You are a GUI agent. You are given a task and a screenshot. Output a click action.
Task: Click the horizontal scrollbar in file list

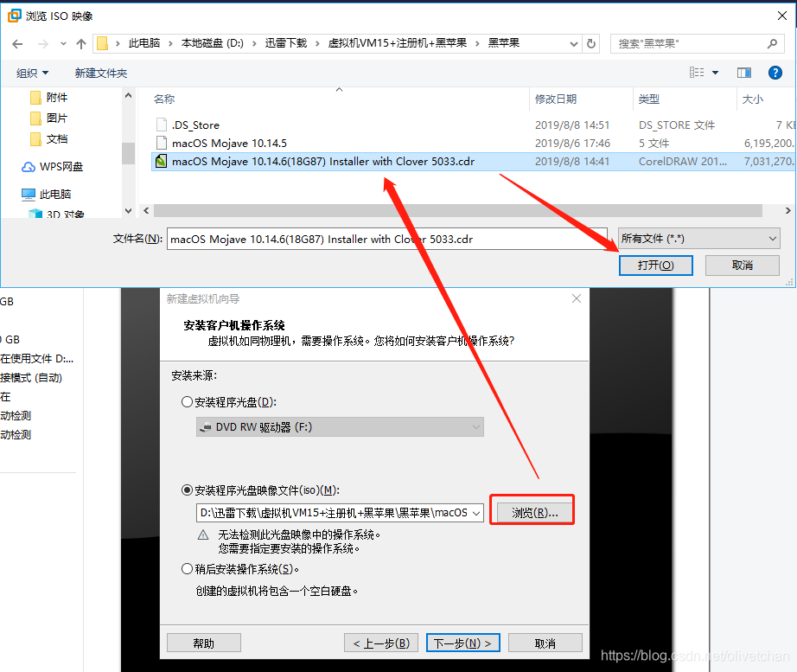[457, 211]
